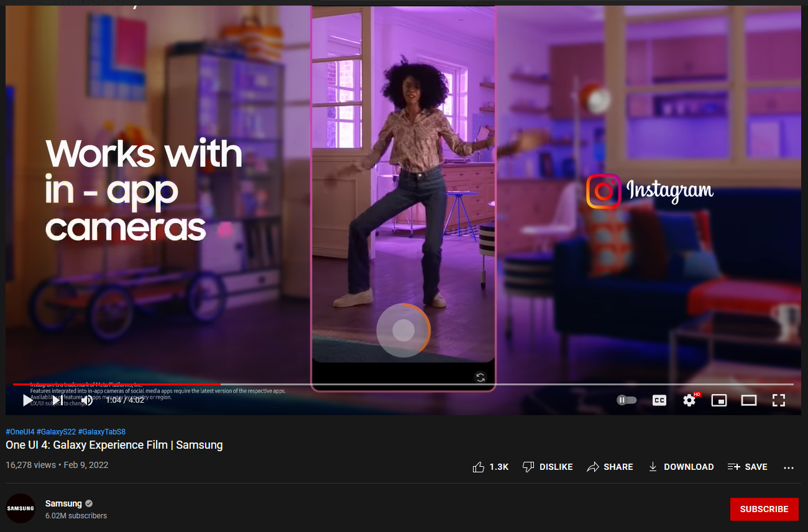
Task: Play the video
Action: tap(27, 400)
